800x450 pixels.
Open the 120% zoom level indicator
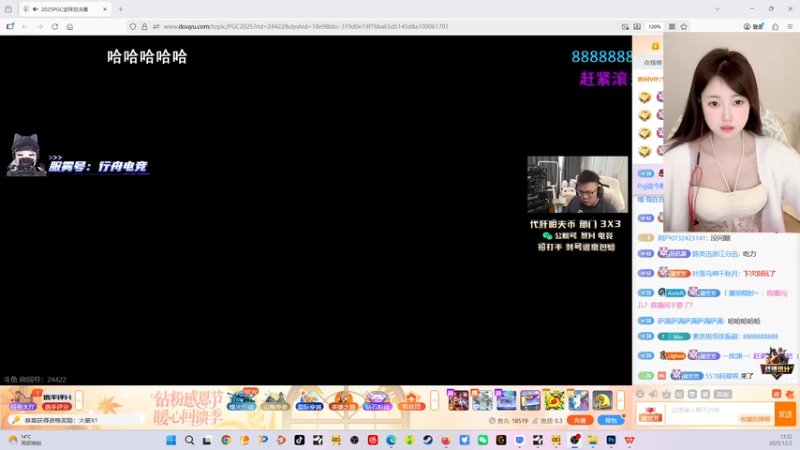point(655,27)
